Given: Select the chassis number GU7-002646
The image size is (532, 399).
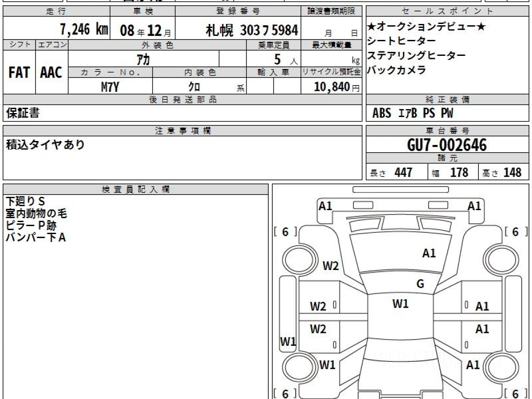Looking at the screenshot, I should click(447, 145).
